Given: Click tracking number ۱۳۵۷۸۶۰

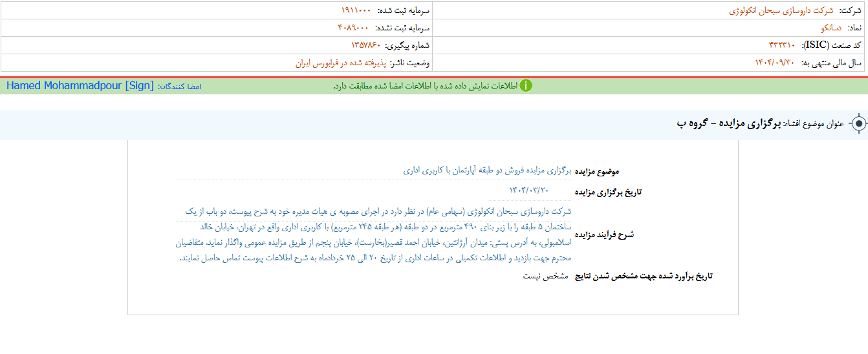Looking at the screenshot, I should tap(365, 45).
